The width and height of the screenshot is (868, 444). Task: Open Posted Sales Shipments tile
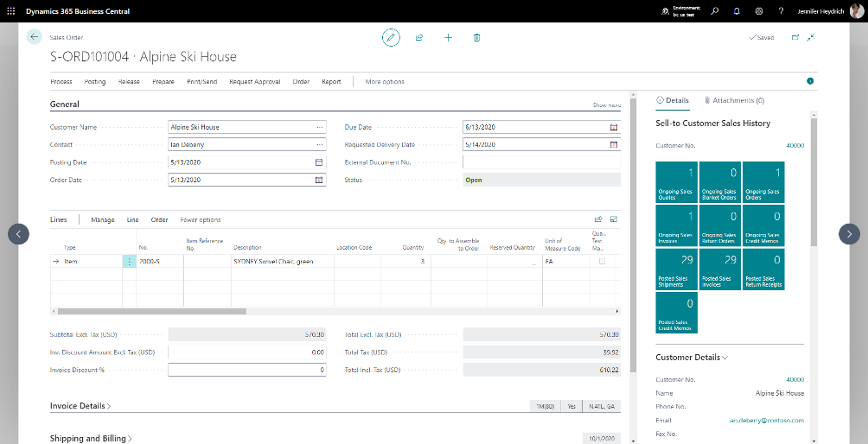pyautogui.click(x=676, y=270)
